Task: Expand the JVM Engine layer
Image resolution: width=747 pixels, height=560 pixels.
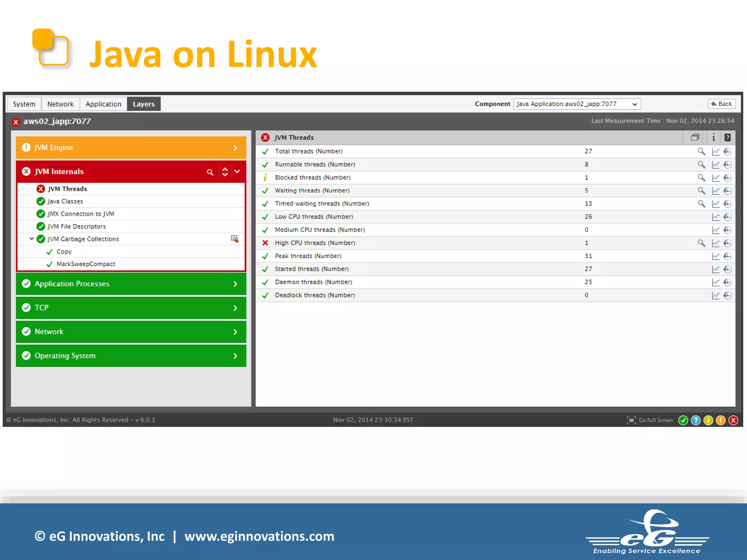Action: coord(235,148)
